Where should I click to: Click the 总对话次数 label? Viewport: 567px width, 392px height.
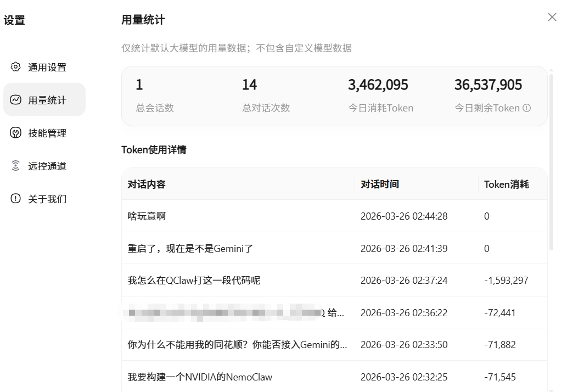pyautogui.click(x=266, y=108)
